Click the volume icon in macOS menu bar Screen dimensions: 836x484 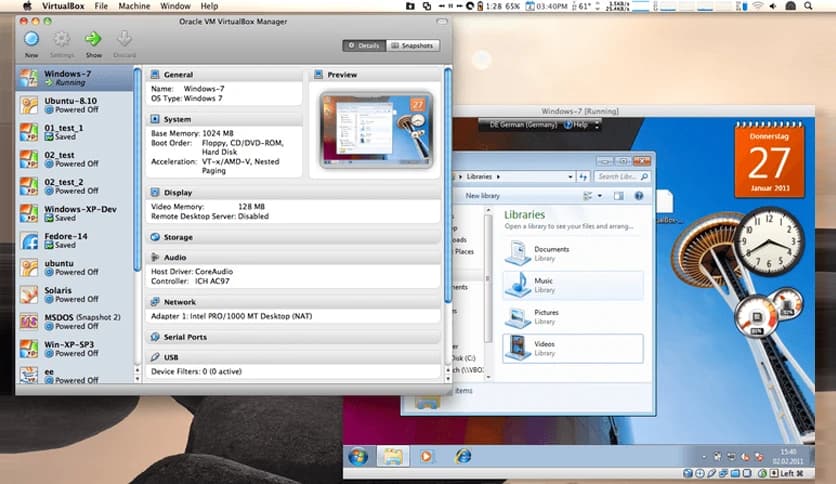pos(773,6)
